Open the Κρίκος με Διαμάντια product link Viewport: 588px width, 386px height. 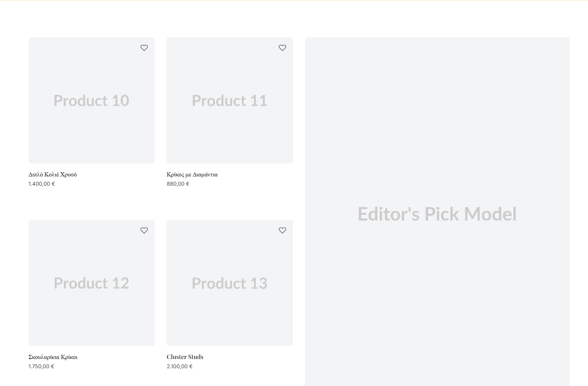click(192, 174)
